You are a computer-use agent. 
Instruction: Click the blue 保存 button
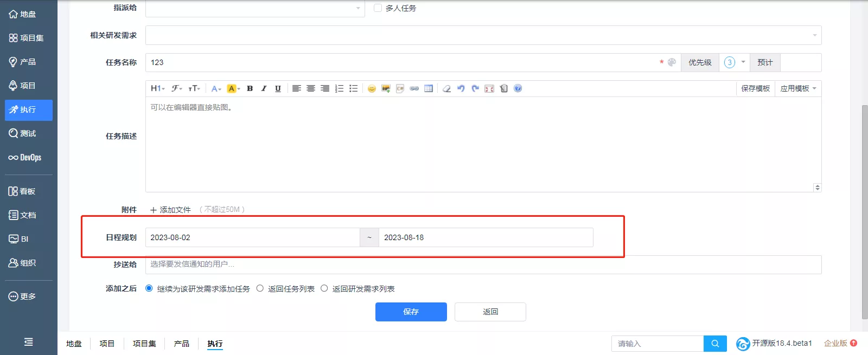tap(411, 312)
